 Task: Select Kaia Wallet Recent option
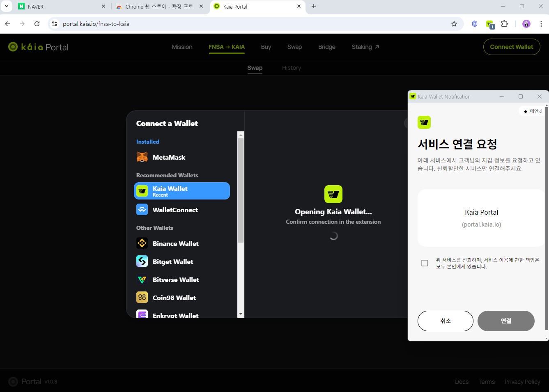[182, 191]
